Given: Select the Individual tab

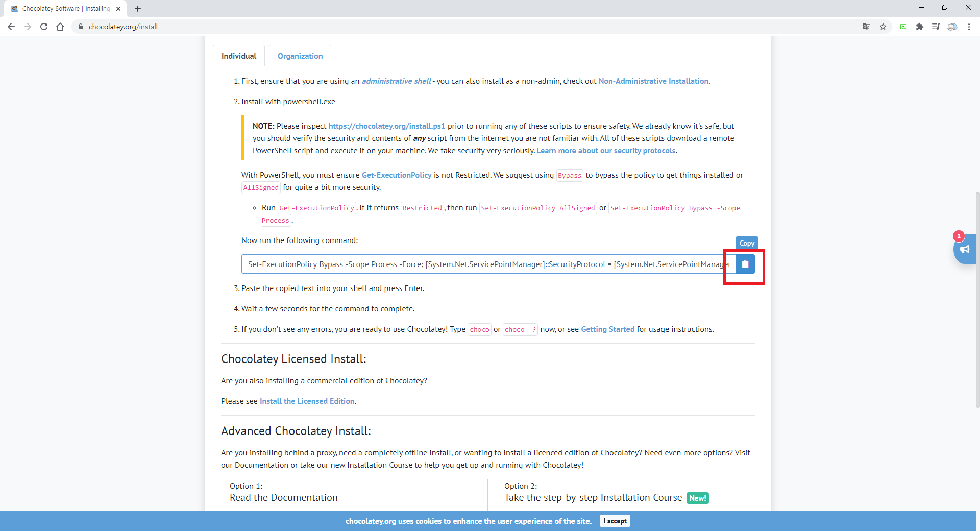Looking at the screenshot, I should point(239,56).
